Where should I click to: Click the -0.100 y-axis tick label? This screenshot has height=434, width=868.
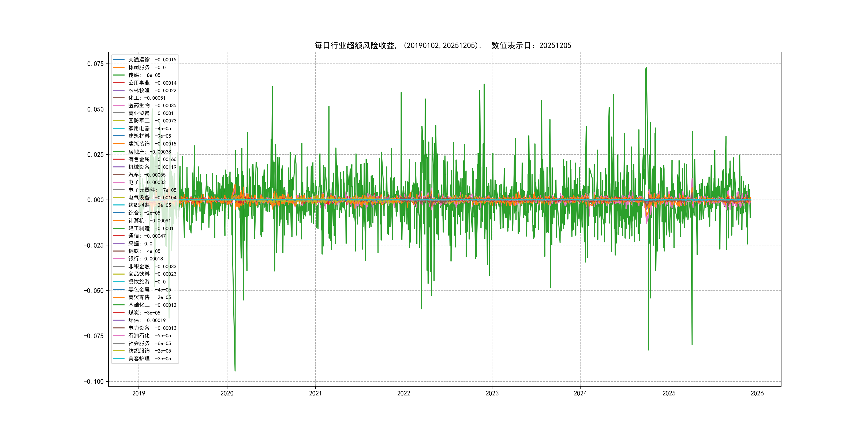click(x=94, y=381)
